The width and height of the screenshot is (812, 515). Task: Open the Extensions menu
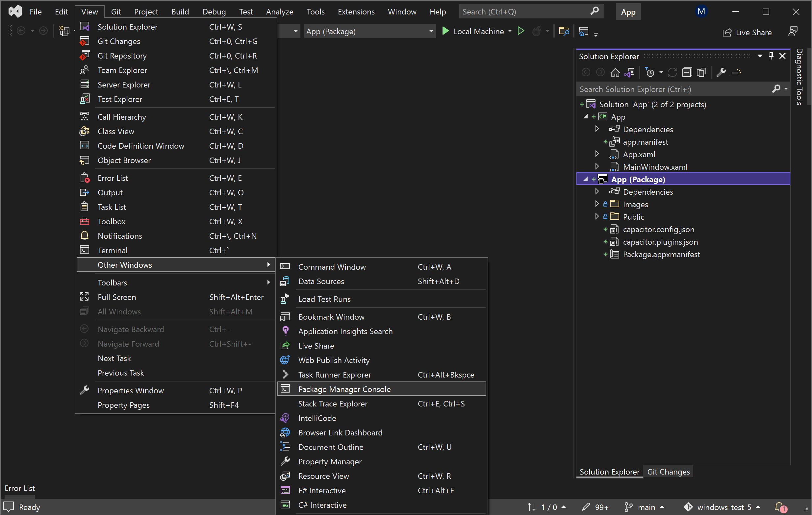tap(356, 11)
